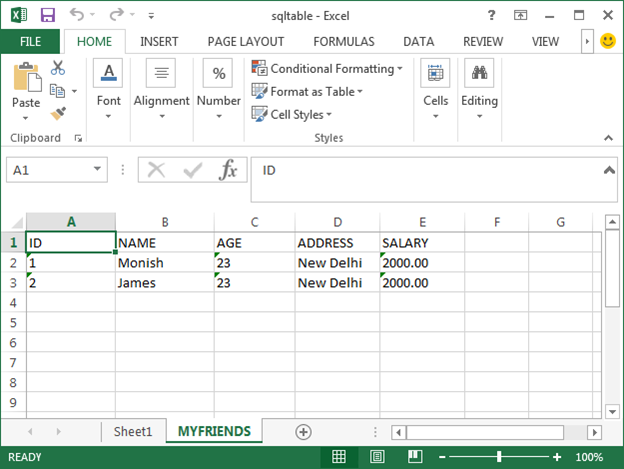The height and width of the screenshot is (469, 624).
Task: Show more ribbon tabs arrow
Action: tap(587, 41)
